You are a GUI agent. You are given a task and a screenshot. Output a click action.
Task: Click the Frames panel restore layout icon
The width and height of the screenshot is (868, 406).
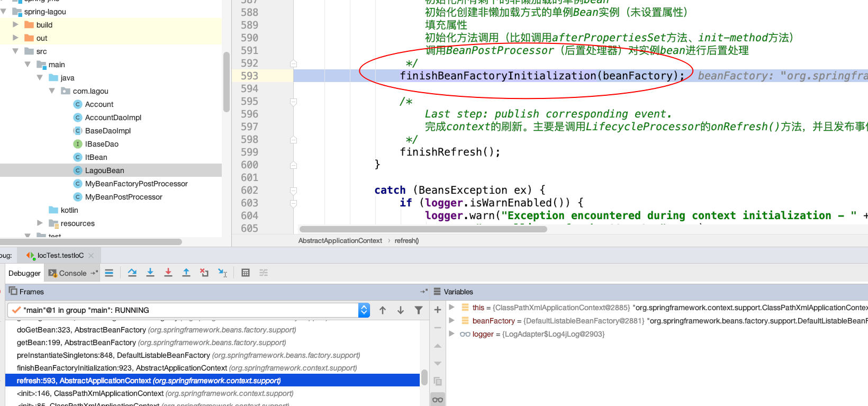coord(424,291)
